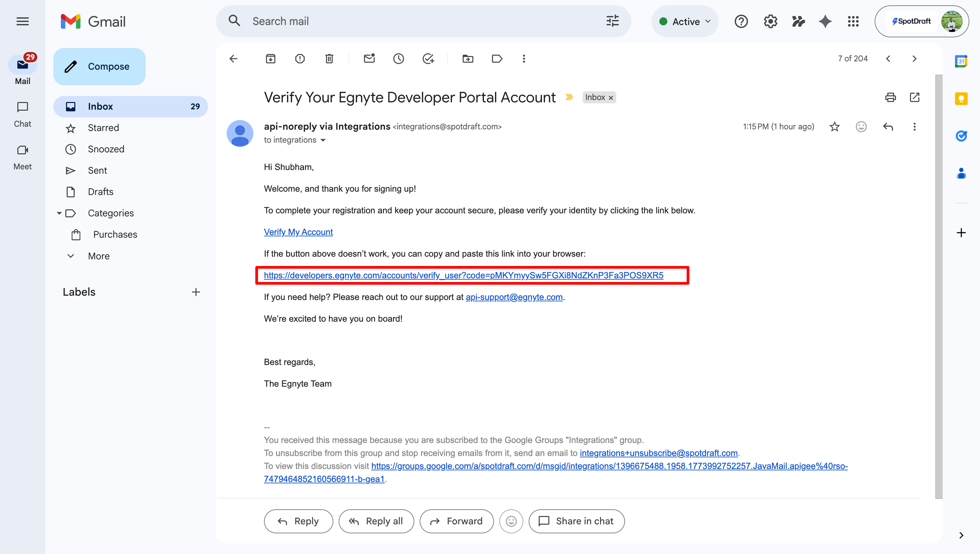Print the email conversation
The image size is (980, 554).
pyautogui.click(x=890, y=97)
